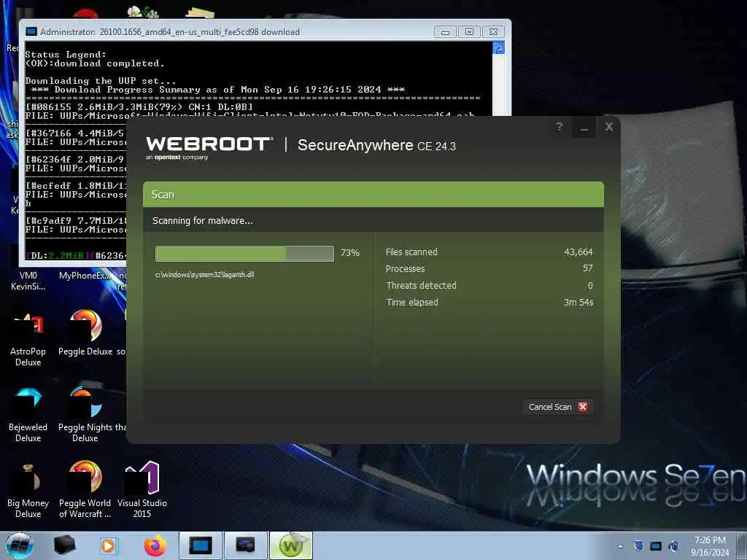Screen dimensions: 747x560
Task: Open Peggle World of Warcraft desktop icon
Action: pos(85,489)
